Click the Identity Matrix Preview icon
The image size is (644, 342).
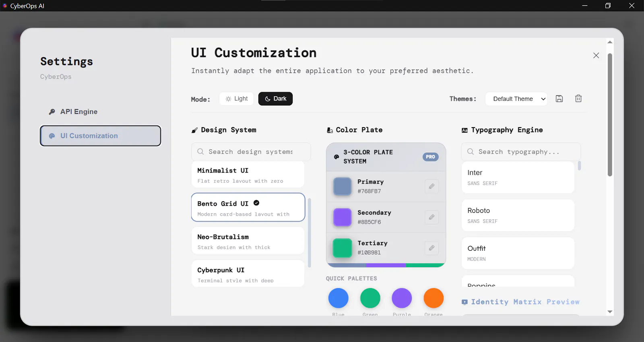(x=464, y=302)
